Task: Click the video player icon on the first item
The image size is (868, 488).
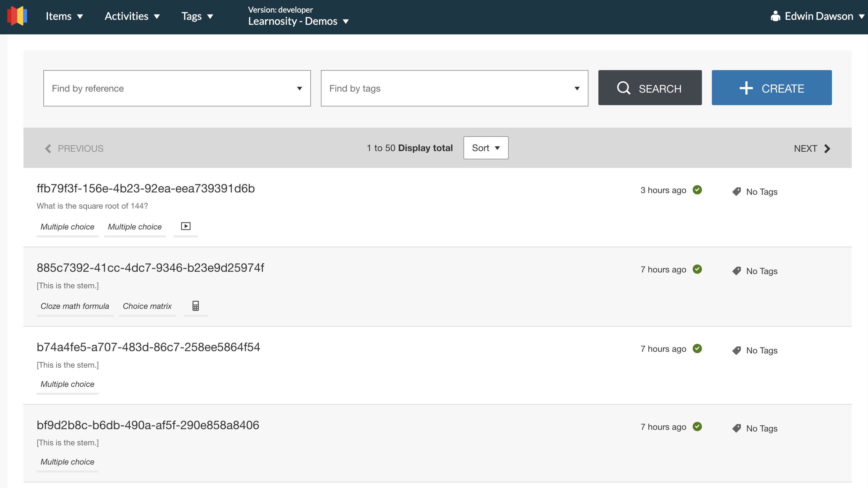Action: (185, 226)
